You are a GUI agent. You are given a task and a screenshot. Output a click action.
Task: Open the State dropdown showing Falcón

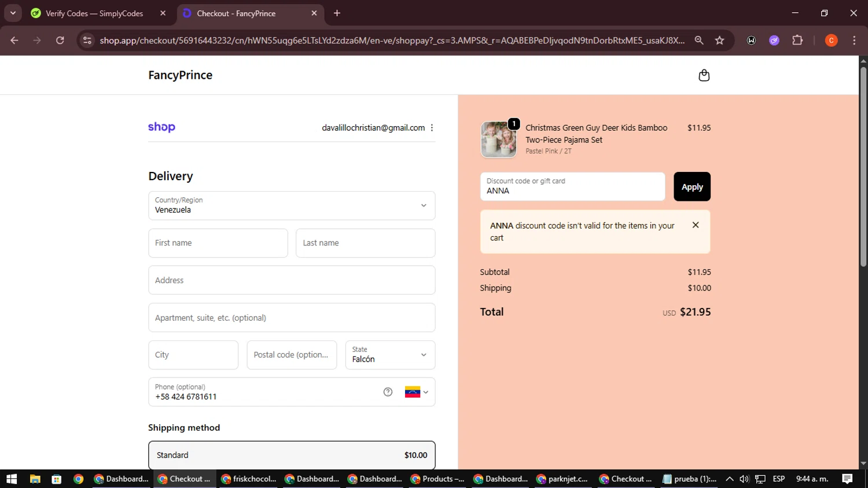click(390, 355)
